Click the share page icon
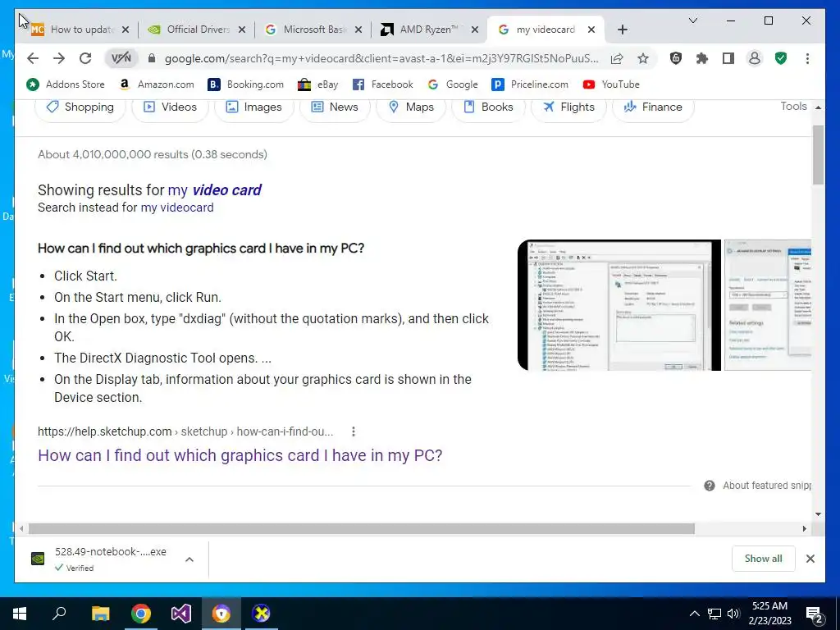 (x=617, y=58)
